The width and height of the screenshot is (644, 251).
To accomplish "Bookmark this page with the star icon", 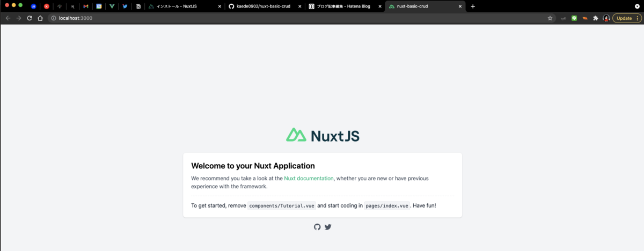I will [x=550, y=18].
